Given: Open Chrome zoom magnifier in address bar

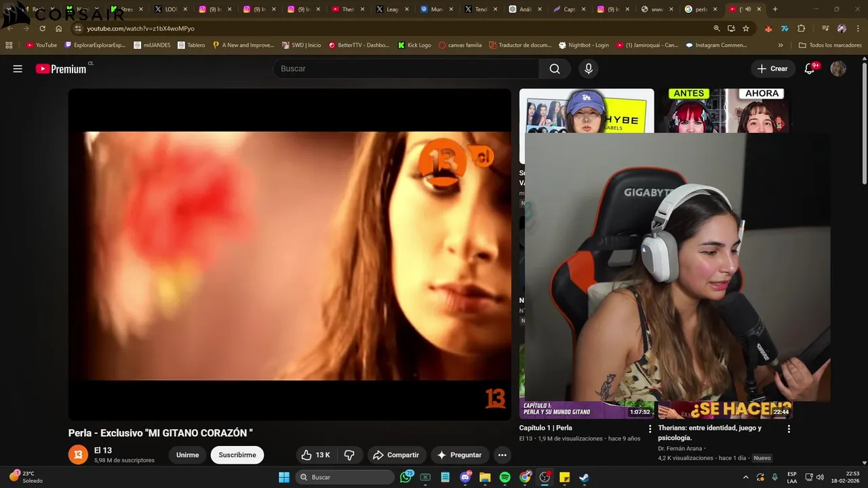Looking at the screenshot, I should point(717,28).
